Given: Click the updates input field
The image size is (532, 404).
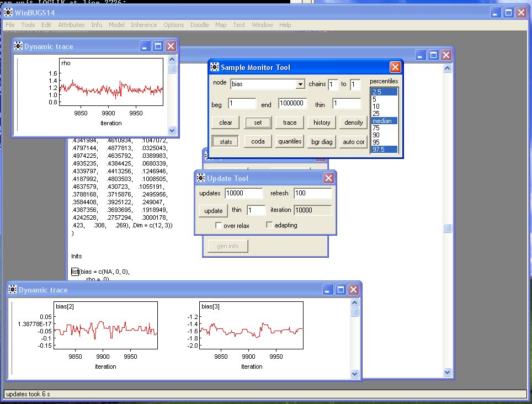Looking at the screenshot, I should tap(243, 193).
